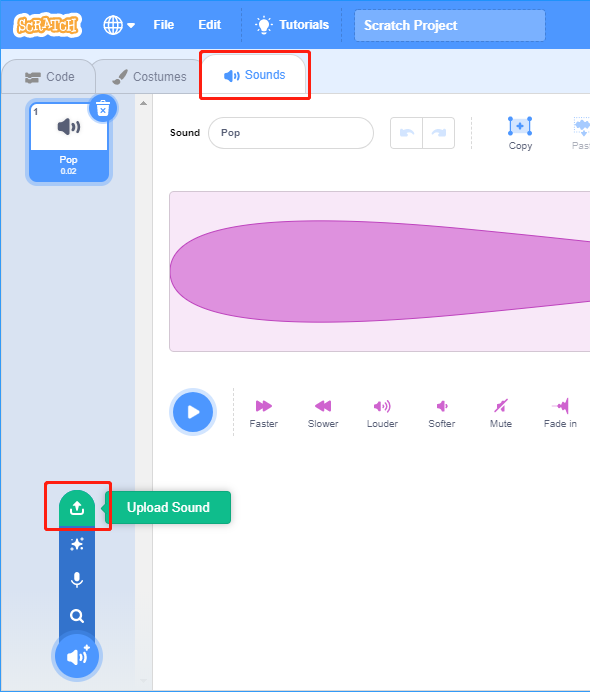The height and width of the screenshot is (692, 590).
Task: Open Tutorials
Action: coord(292,25)
